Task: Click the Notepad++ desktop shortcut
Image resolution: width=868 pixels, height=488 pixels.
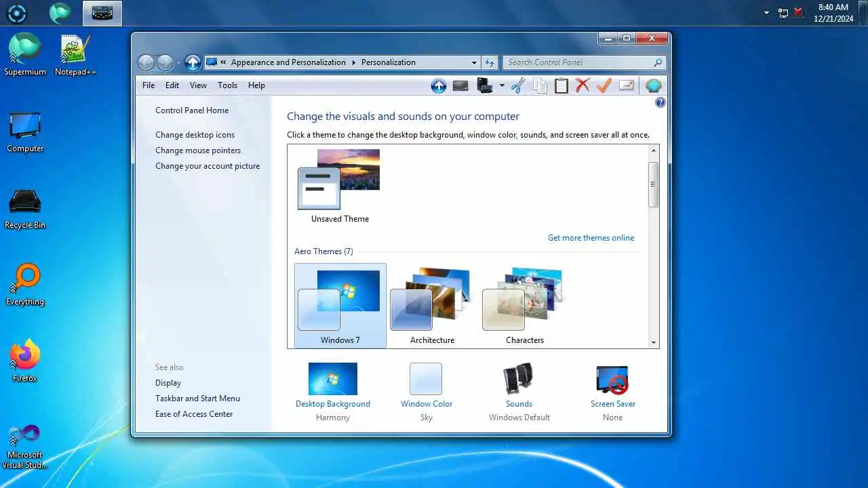Action: click(x=75, y=55)
